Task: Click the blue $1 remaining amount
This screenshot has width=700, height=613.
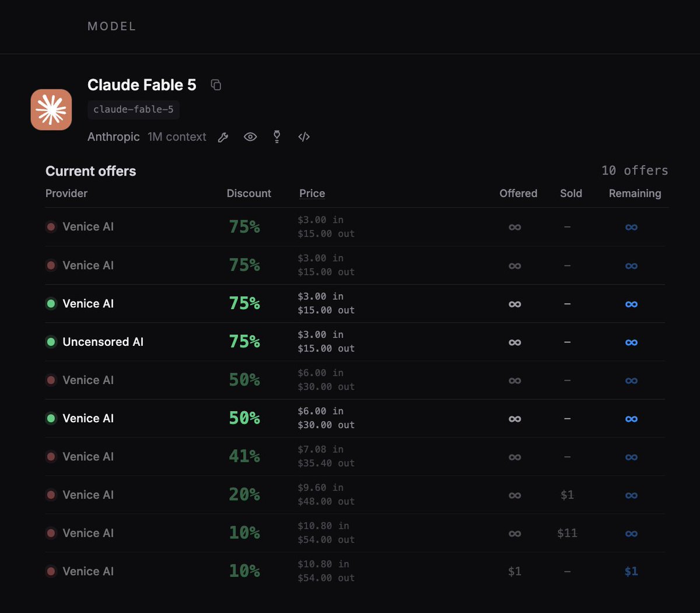Action: (631, 572)
